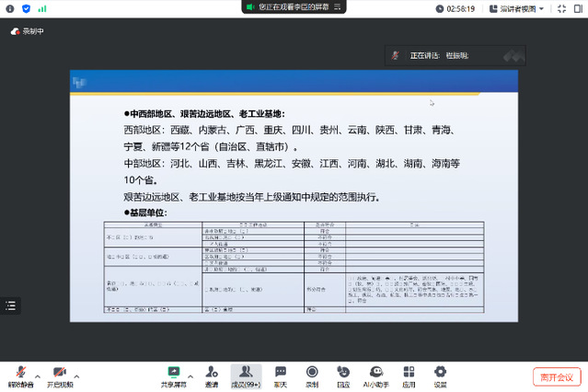Expand video options arrow beside 开启视频
This screenshot has width=588, height=392.
79,375
